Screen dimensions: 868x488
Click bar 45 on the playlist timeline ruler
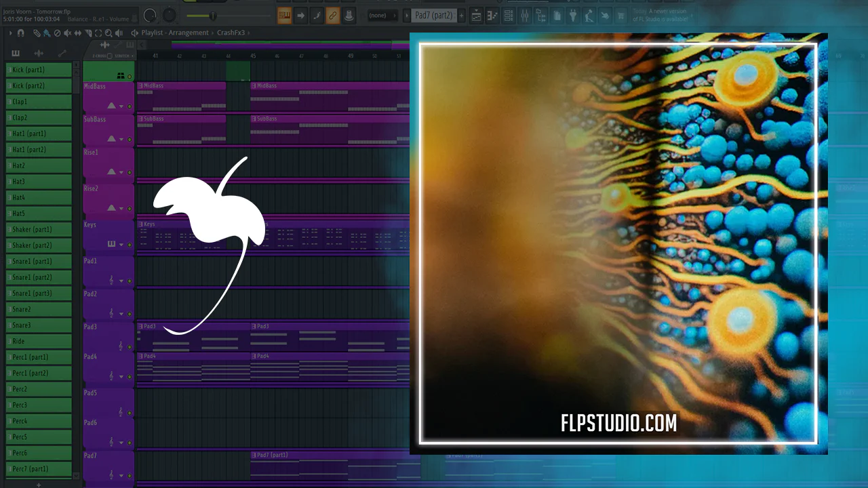coord(253,56)
